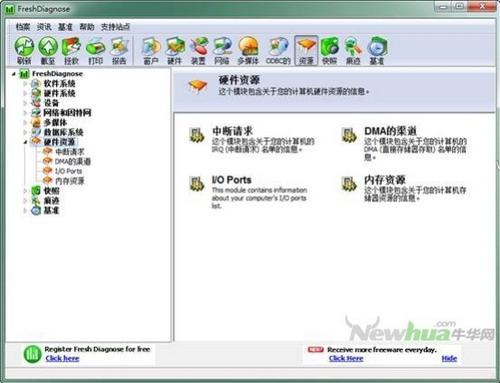500x383 pixels.
Task: Open the DMA的渠道 module in main panel
Action: [x=390, y=131]
